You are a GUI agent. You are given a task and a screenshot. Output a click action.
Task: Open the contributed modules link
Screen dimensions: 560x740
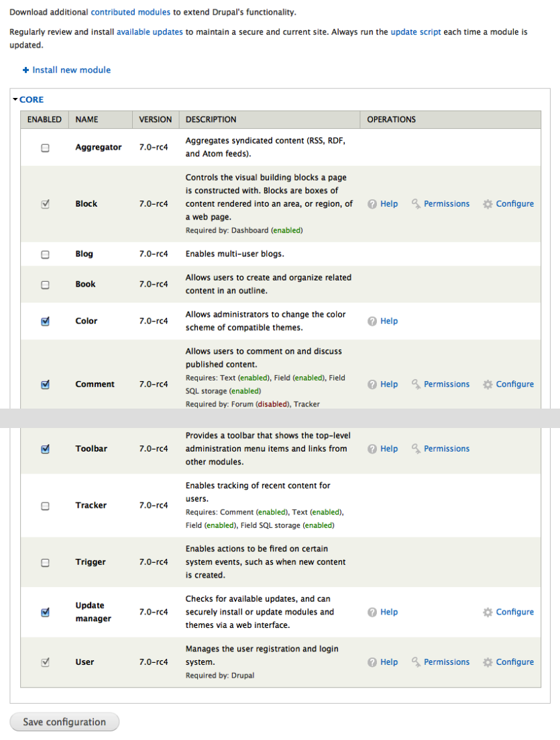[130, 12]
